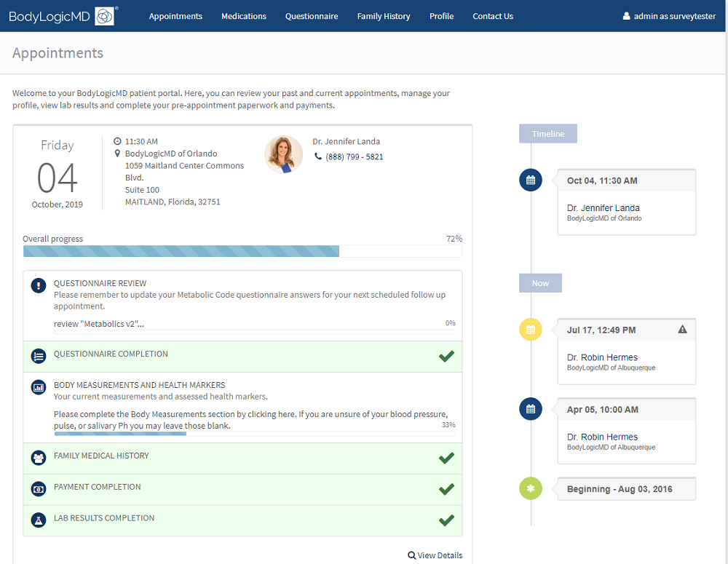
Task: Click Dr. Jennifer Landa's profile photo
Action: [x=283, y=154]
